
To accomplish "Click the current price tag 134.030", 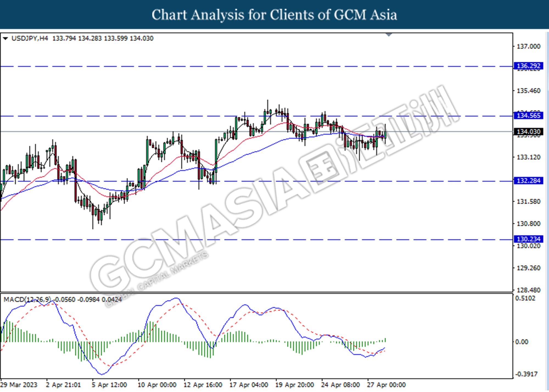I will [528, 132].
